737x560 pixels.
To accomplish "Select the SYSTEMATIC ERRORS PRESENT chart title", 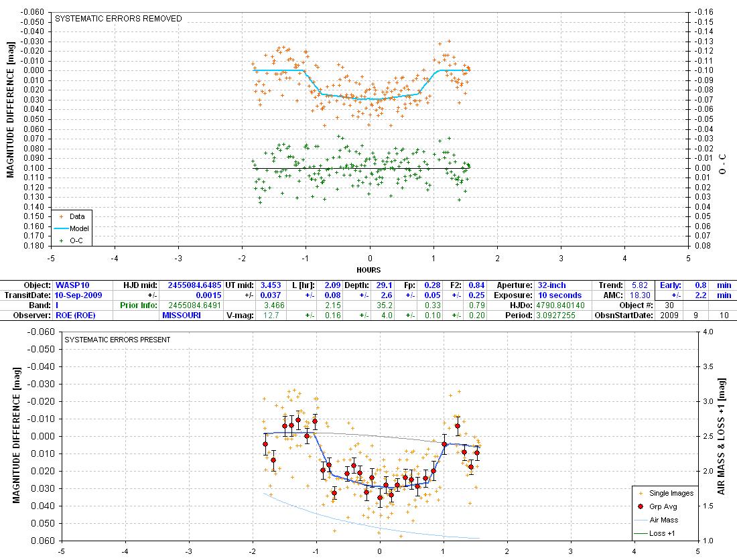I will pyautogui.click(x=117, y=340).
